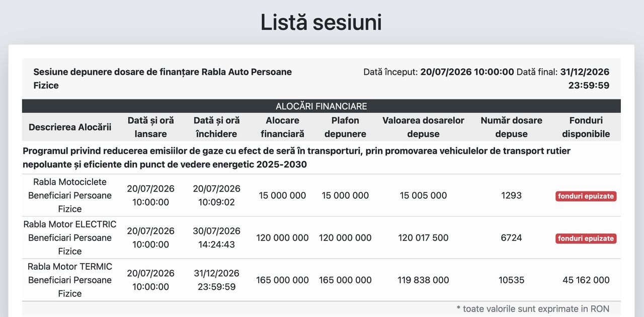Click the Descrierea Alocării column header
The width and height of the screenshot is (644, 317).
tap(70, 127)
